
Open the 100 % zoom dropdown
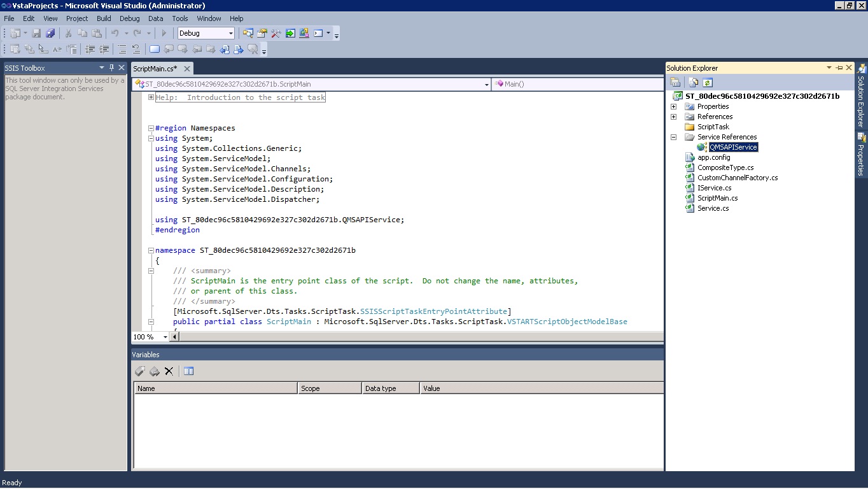165,337
